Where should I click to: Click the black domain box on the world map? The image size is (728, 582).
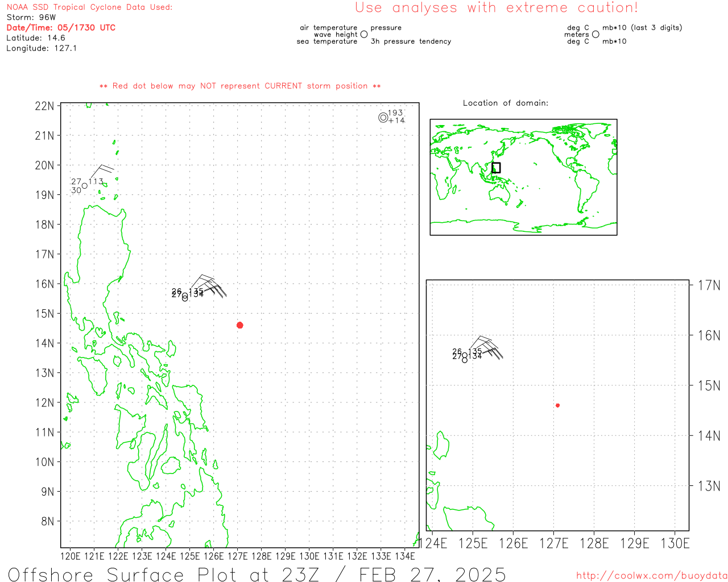[496, 168]
